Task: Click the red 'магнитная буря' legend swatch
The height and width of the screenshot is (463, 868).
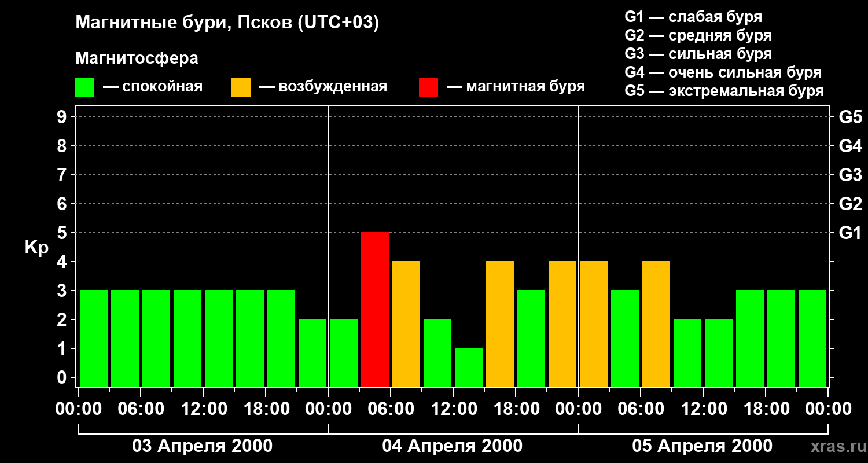Action: (428, 87)
